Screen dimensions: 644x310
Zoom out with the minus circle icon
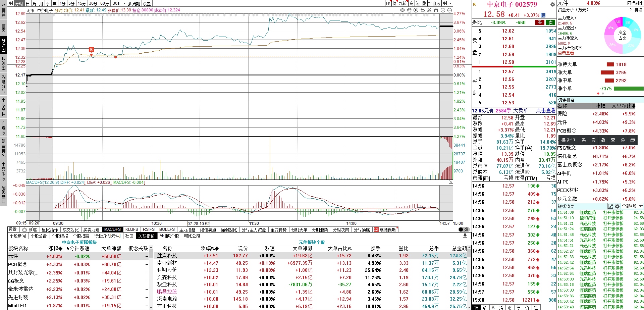pos(449,10)
